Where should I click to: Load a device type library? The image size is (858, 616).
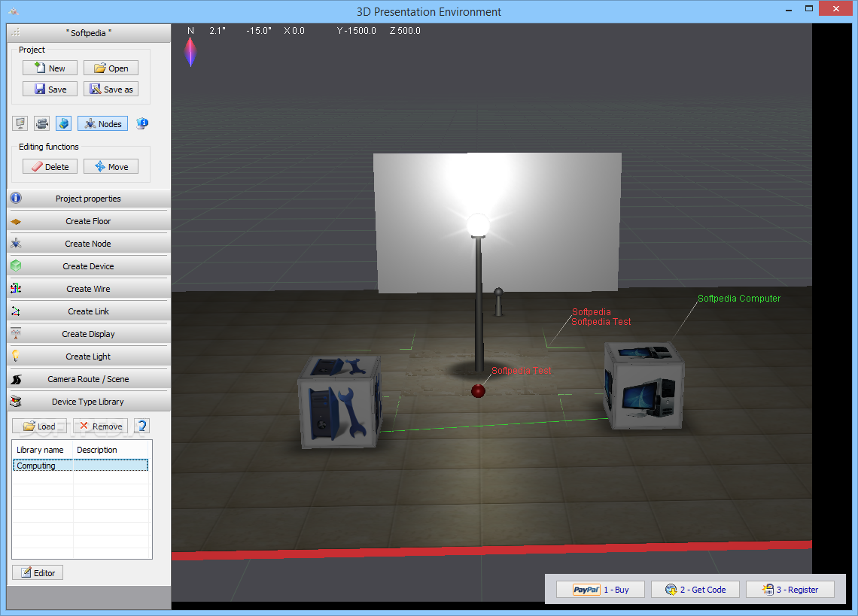coord(39,426)
